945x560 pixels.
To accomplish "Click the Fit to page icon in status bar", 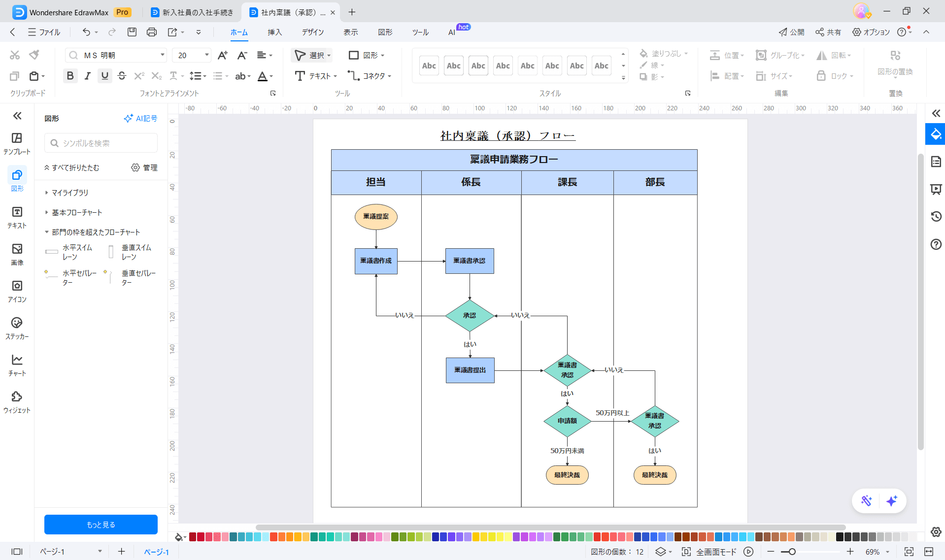I will click(x=909, y=552).
